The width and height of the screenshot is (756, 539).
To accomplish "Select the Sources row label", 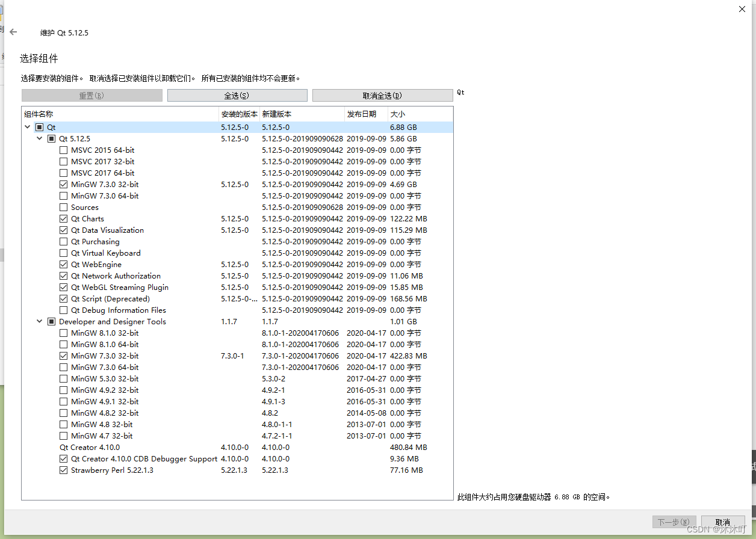I will tap(85, 208).
